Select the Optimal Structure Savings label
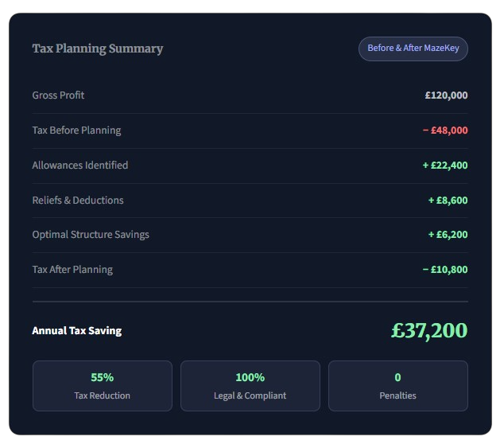Viewport: 504px width, 448px height. 91,235
